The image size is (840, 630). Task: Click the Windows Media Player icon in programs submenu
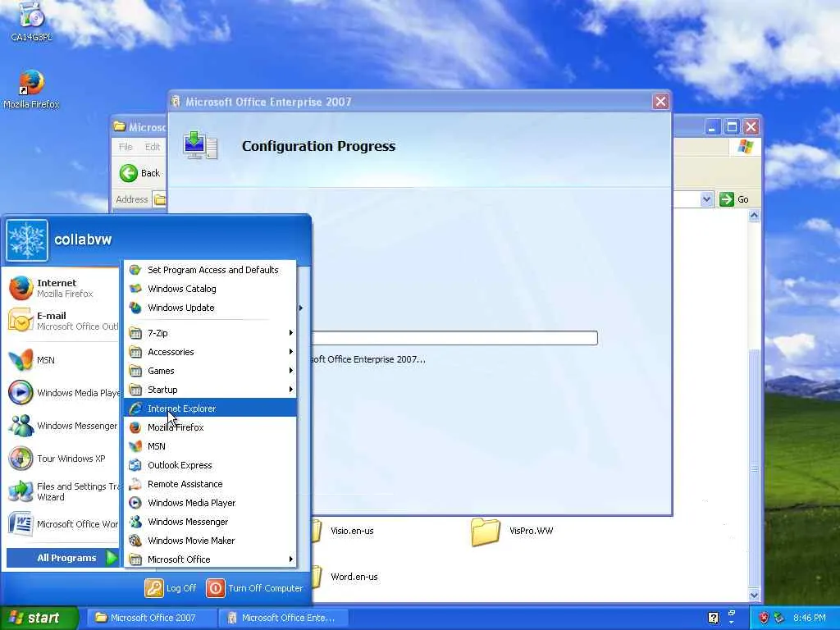[x=135, y=503]
